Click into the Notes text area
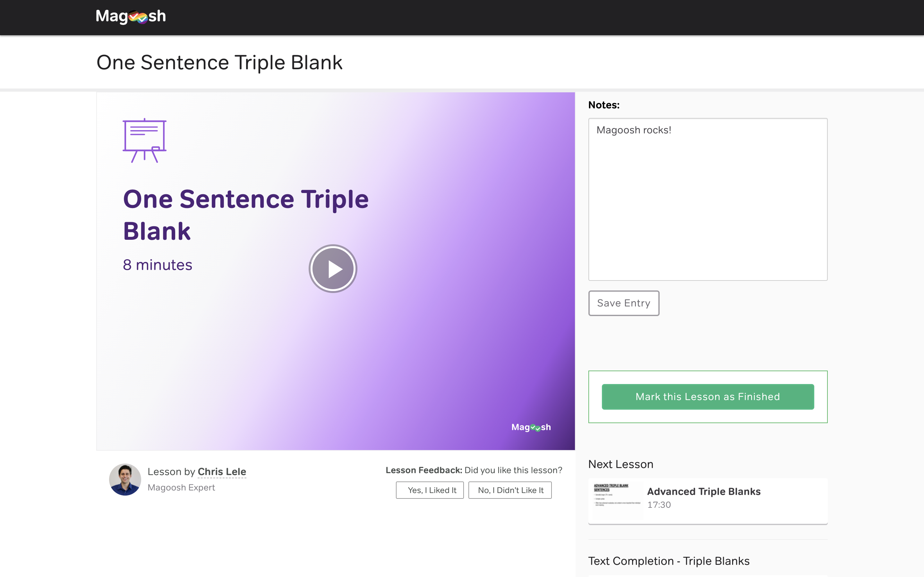The width and height of the screenshot is (924, 577). [707, 199]
